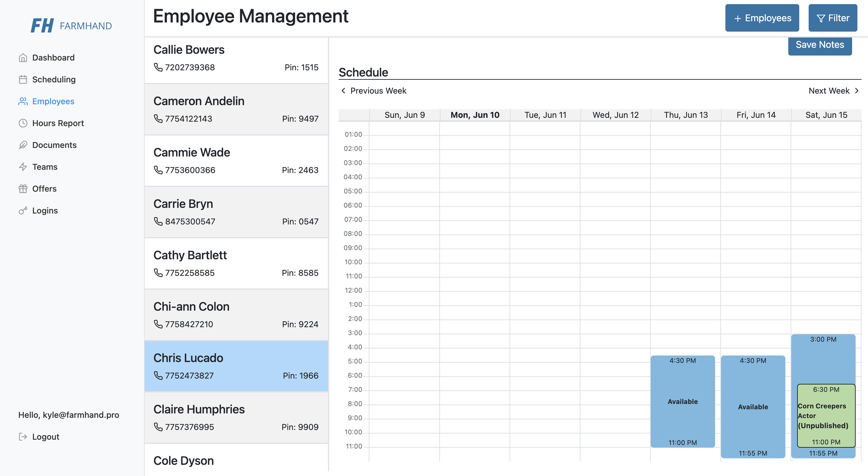Log out of the account
Viewport: 868px width, 476px height.
(39, 437)
